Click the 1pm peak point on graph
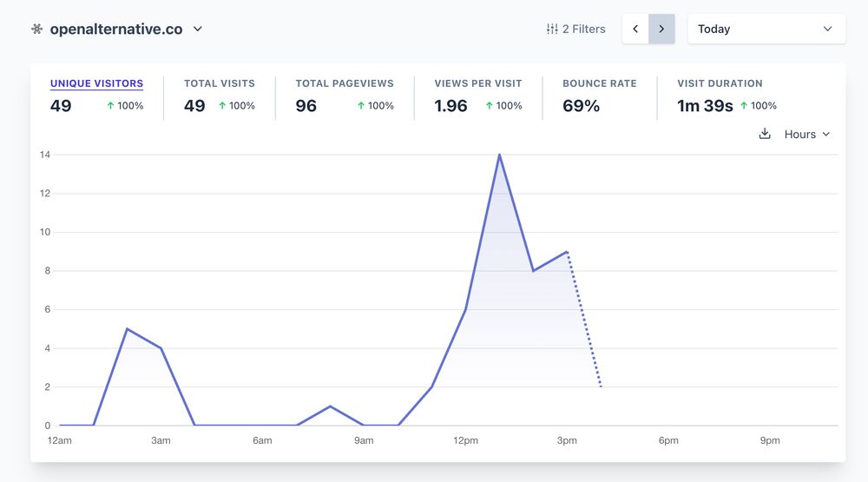868x482 pixels. 499,155
